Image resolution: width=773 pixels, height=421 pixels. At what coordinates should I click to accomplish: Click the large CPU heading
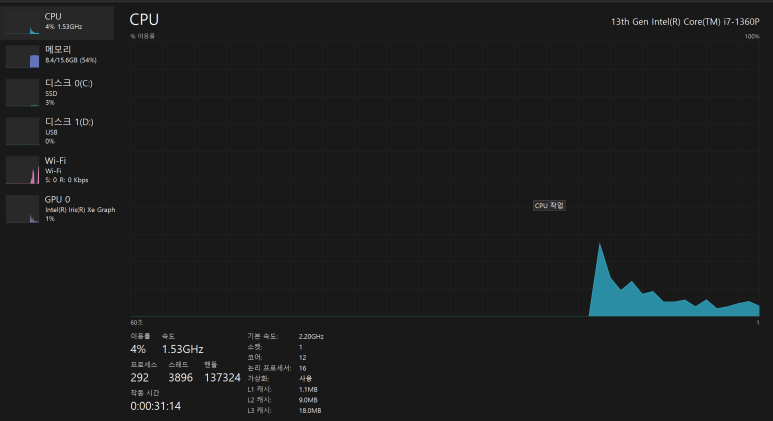[144, 20]
